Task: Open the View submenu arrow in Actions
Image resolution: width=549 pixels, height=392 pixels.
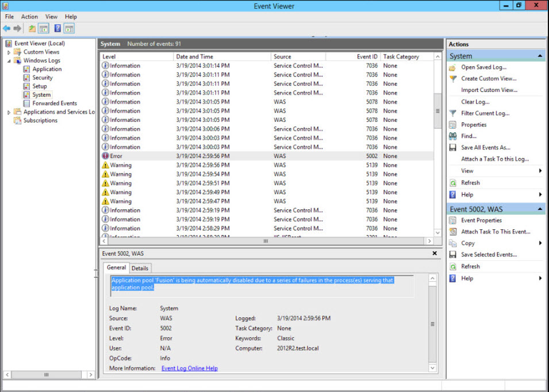Action: 540,171
